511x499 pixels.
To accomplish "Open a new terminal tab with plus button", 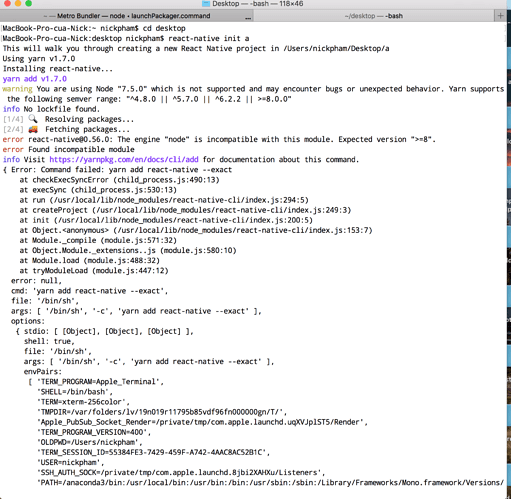I will (x=500, y=16).
